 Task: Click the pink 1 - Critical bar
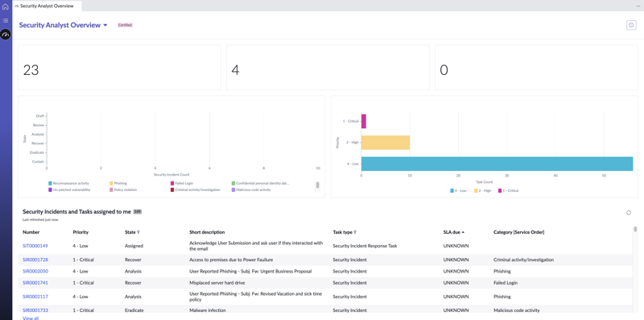point(364,122)
